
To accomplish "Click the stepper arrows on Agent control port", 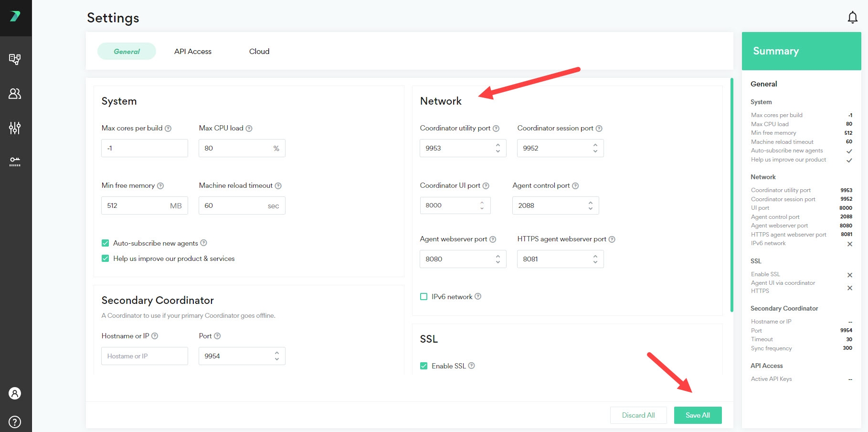I will (591, 205).
